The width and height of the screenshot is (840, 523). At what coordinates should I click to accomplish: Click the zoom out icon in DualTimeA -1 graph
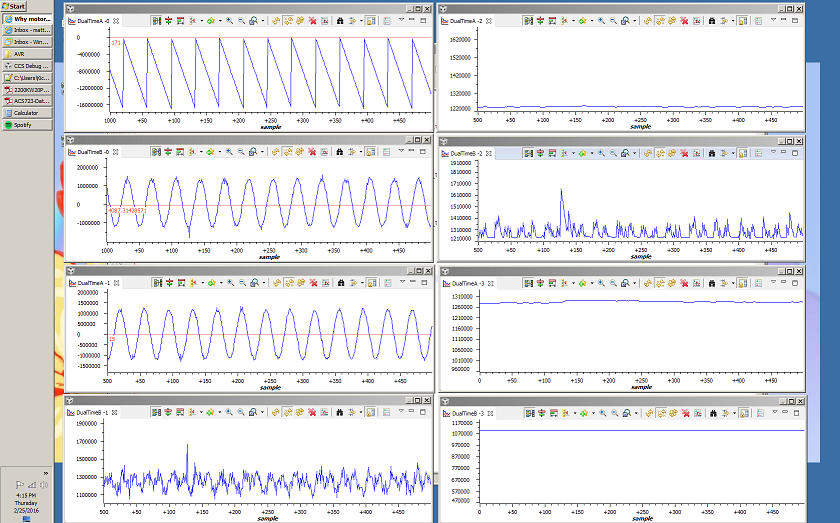tap(243, 282)
